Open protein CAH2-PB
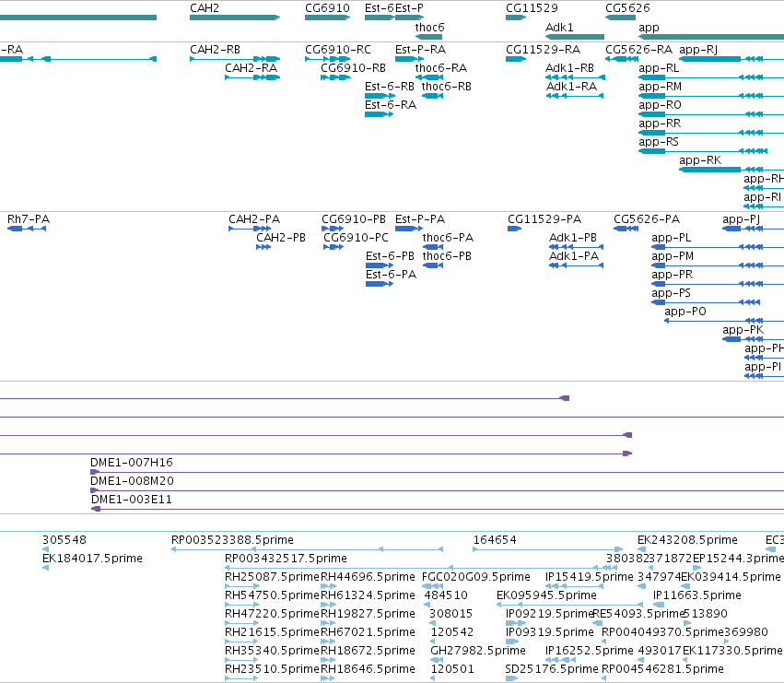 click(x=263, y=247)
